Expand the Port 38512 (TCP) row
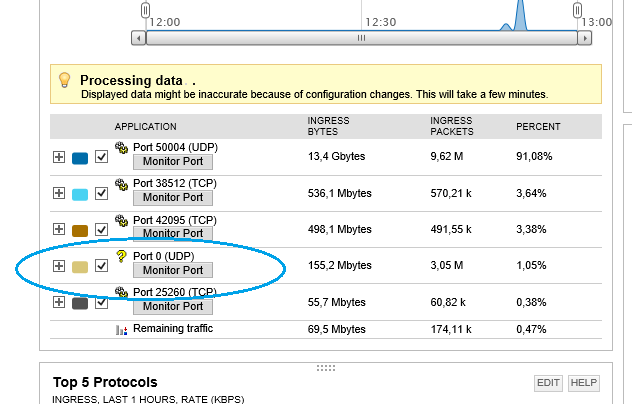This screenshot has height=404, width=632. (59, 193)
